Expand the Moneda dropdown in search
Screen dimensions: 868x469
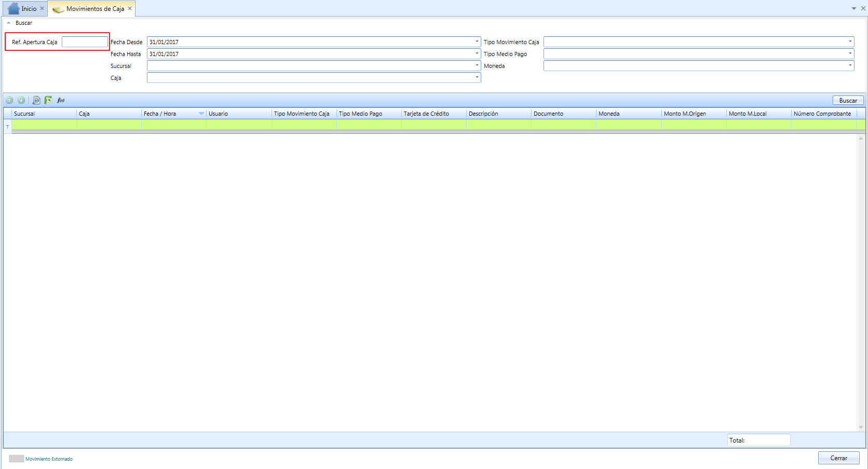(x=850, y=65)
